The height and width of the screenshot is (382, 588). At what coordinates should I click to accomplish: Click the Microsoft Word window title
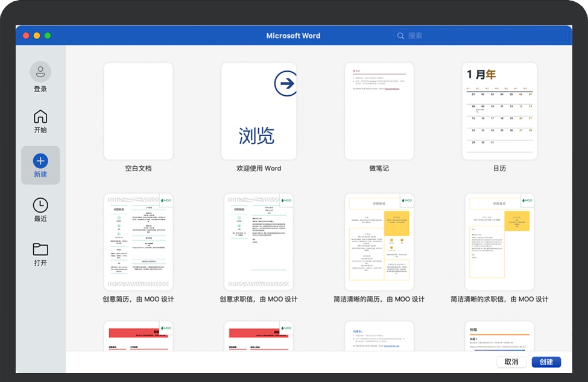click(293, 36)
